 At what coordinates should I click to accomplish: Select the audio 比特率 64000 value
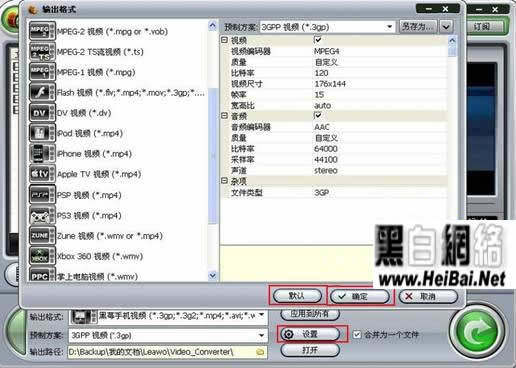coord(326,149)
